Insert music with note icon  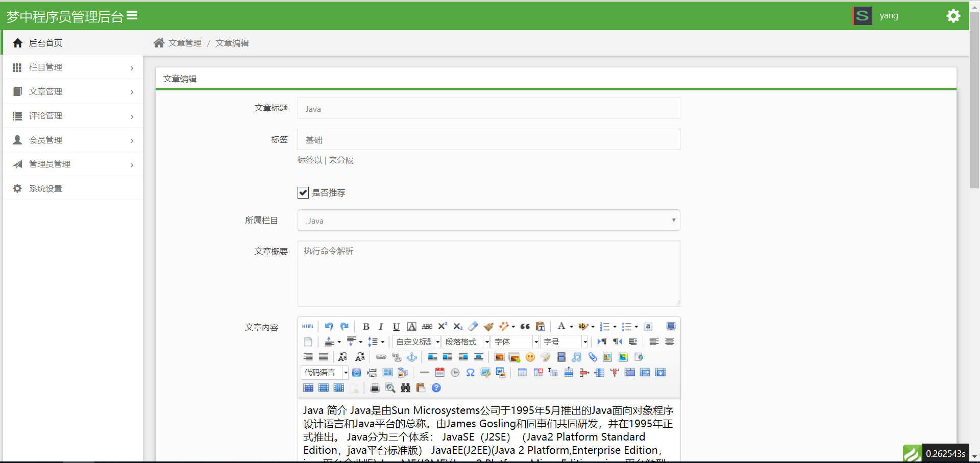(x=577, y=357)
